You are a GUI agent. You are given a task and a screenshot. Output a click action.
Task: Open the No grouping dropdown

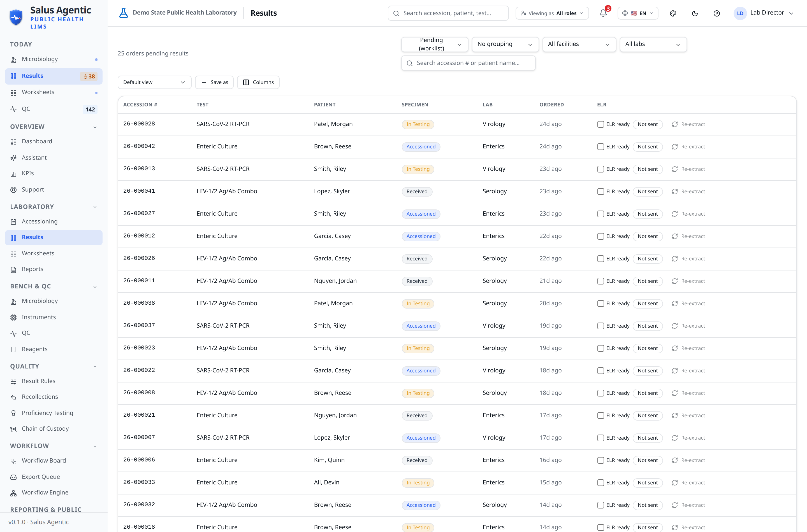pyautogui.click(x=505, y=45)
